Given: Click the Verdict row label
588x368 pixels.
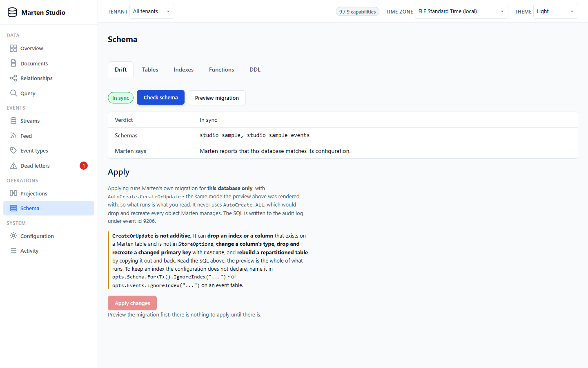Looking at the screenshot, I should (124, 120).
